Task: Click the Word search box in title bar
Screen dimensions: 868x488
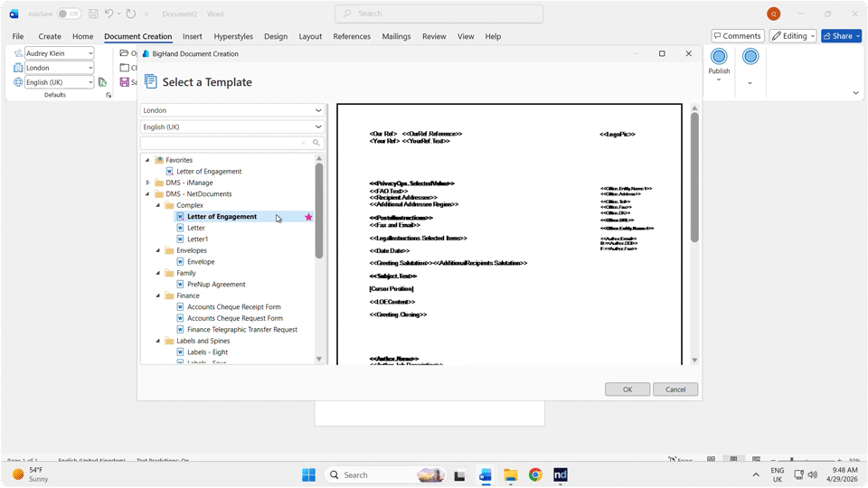Action: click(x=439, y=14)
